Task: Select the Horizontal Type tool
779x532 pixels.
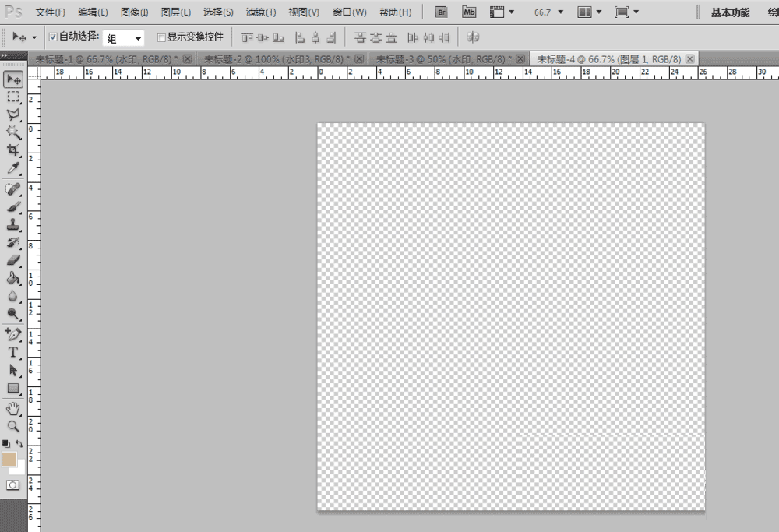Action: coord(13,353)
